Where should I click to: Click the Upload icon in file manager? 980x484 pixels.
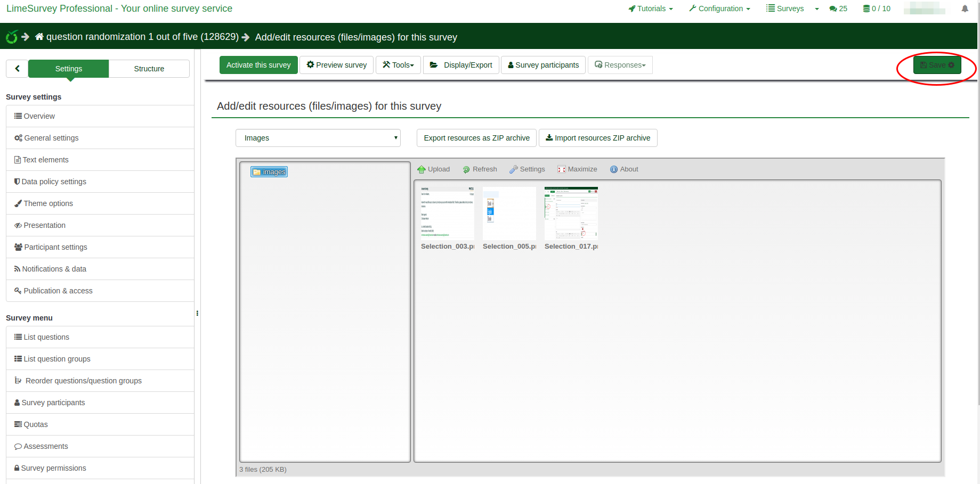tap(422, 169)
